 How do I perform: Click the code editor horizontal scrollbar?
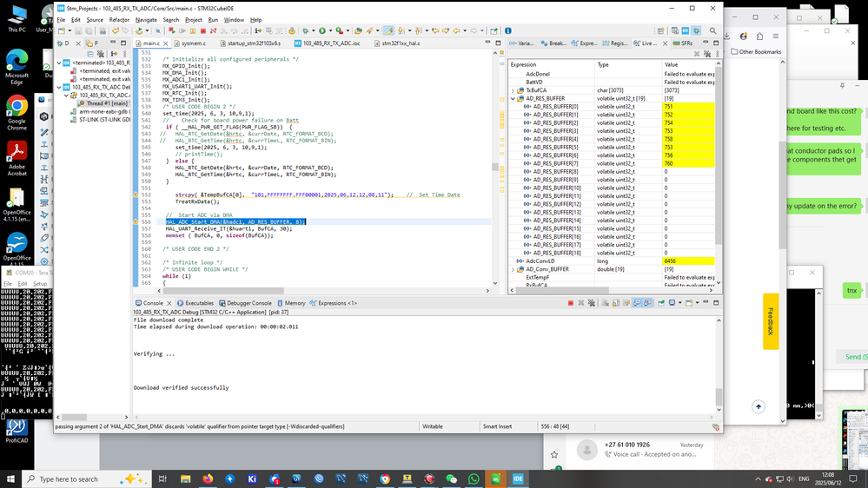coord(223,291)
